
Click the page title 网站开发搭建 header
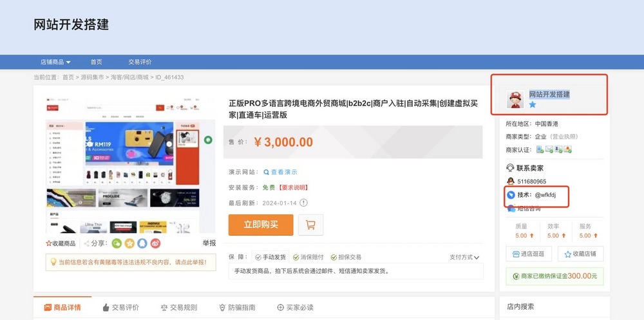71,24
